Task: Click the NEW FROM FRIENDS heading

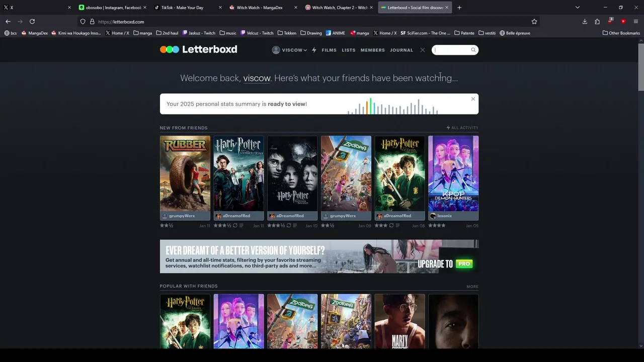Action: click(184, 128)
